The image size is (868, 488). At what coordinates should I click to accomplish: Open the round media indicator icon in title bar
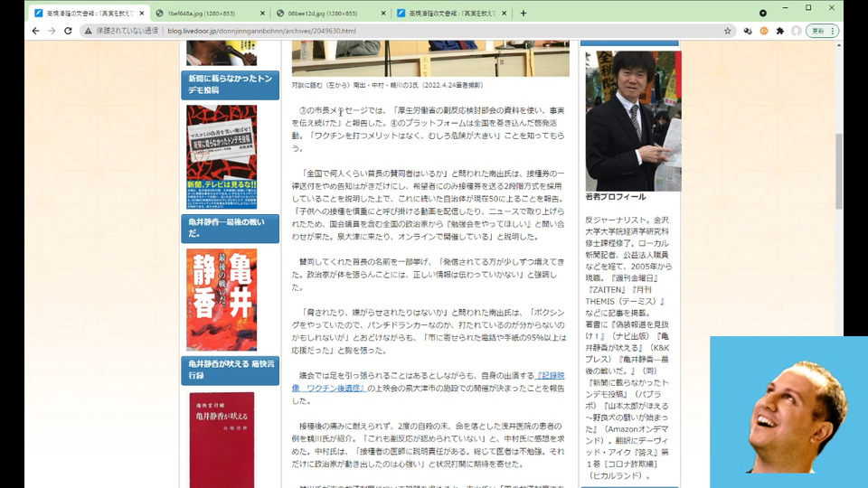[763, 13]
